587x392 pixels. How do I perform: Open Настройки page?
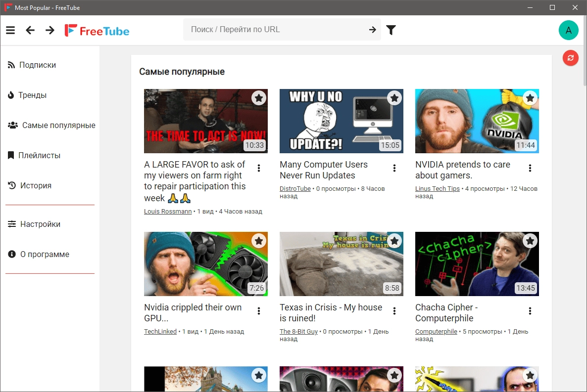(50, 224)
